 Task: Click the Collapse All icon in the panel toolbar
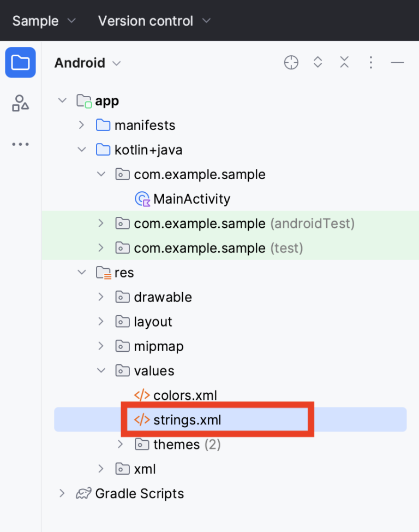coord(344,62)
